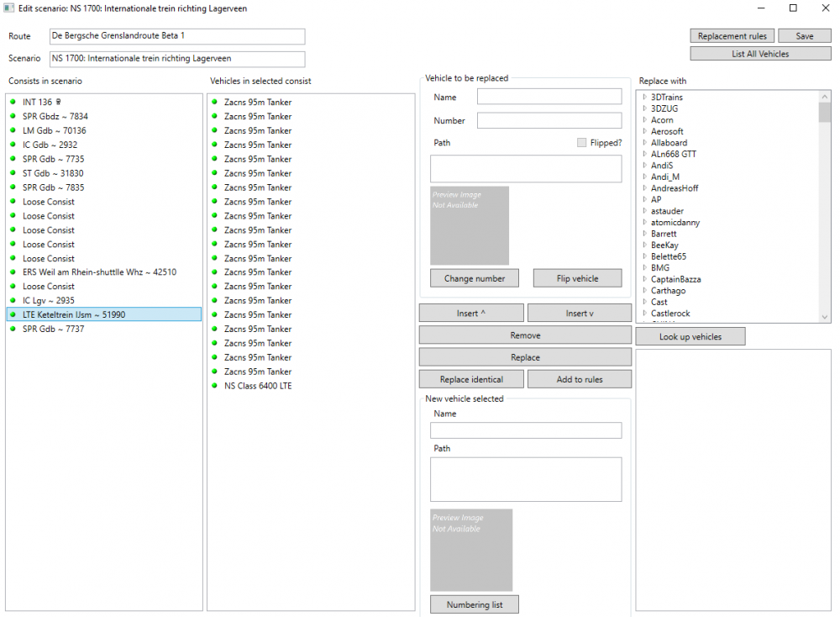Click green dot beside ST Gdb ~ 31830
Viewport: 840px width, 617px height.
[13, 173]
